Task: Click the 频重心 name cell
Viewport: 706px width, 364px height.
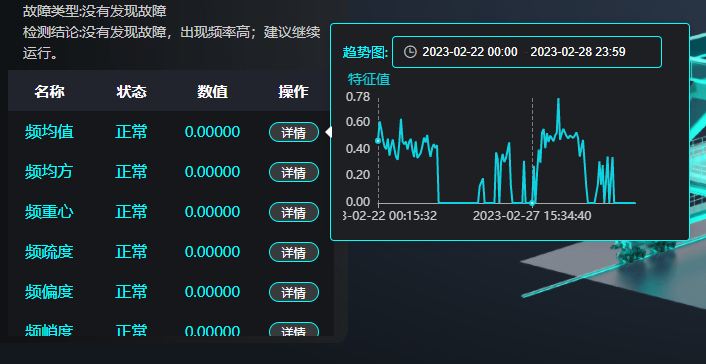Action: click(49, 212)
